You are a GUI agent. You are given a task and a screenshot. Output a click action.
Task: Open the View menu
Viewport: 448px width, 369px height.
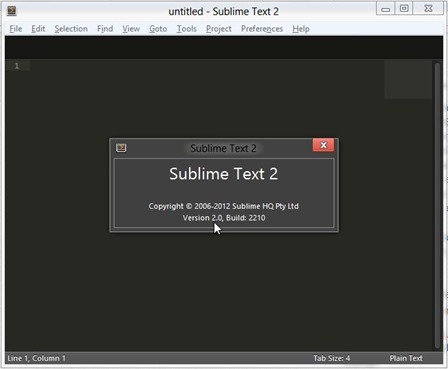click(x=131, y=29)
